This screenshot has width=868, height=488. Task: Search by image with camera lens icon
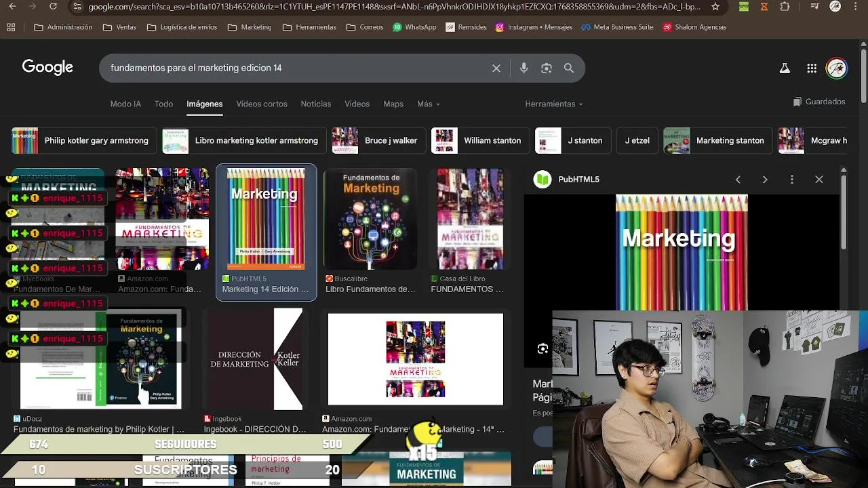tap(546, 68)
